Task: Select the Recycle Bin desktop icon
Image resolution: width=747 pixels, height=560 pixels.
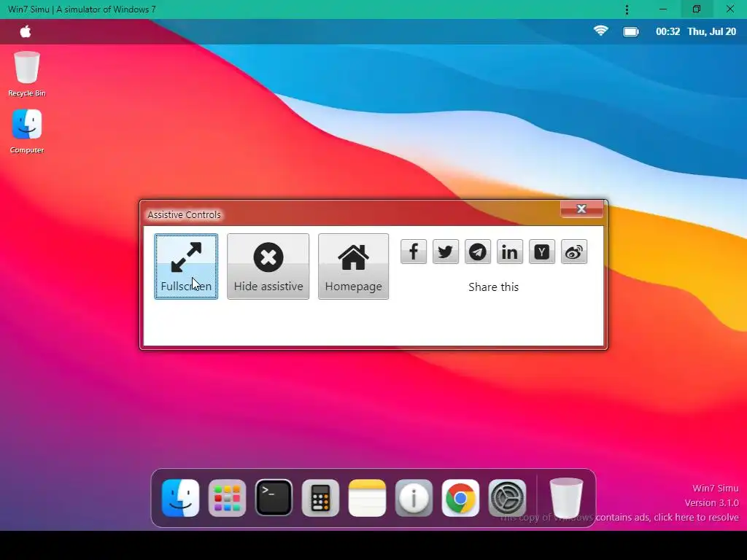Action: (x=27, y=74)
